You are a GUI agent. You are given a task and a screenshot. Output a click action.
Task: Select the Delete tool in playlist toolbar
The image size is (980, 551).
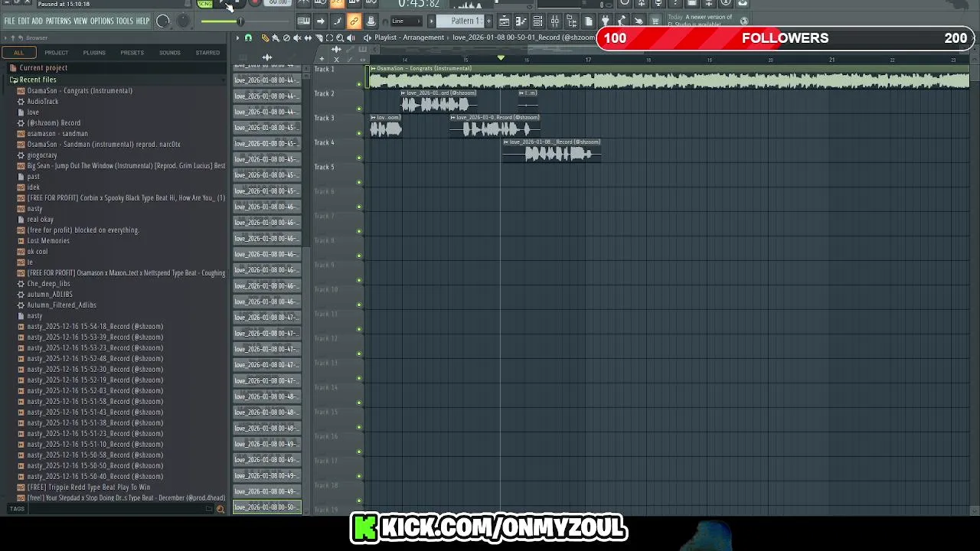click(x=286, y=37)
